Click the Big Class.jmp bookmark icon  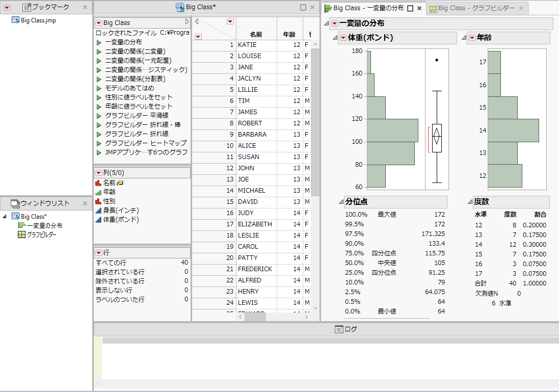(x=15, y=20)
